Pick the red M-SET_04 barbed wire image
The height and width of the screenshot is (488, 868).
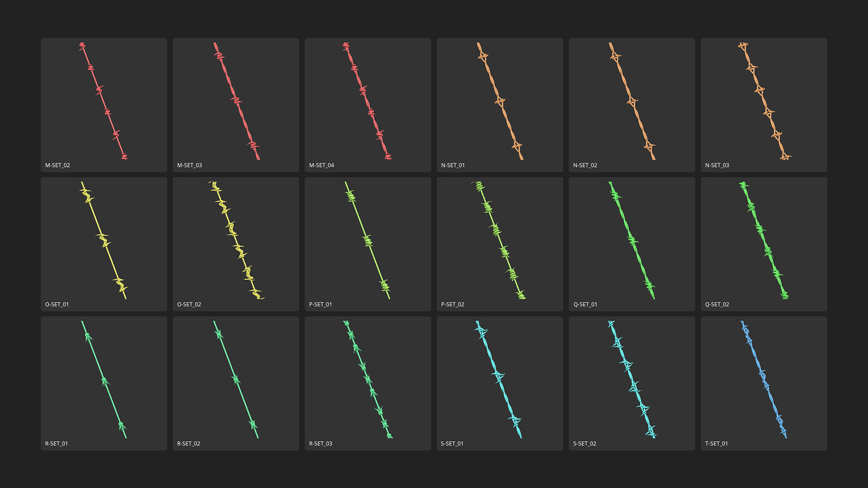pyautogui.click(x=367, y=101)
